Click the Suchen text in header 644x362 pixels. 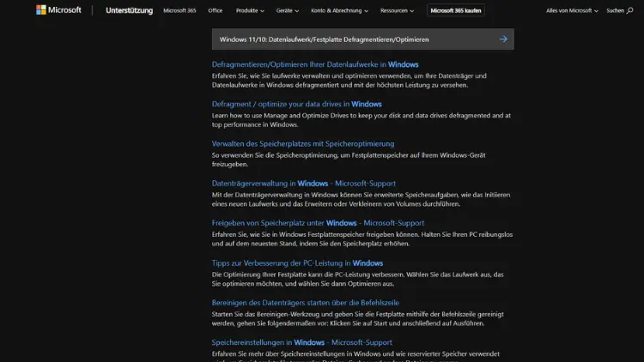pos(615,10)
